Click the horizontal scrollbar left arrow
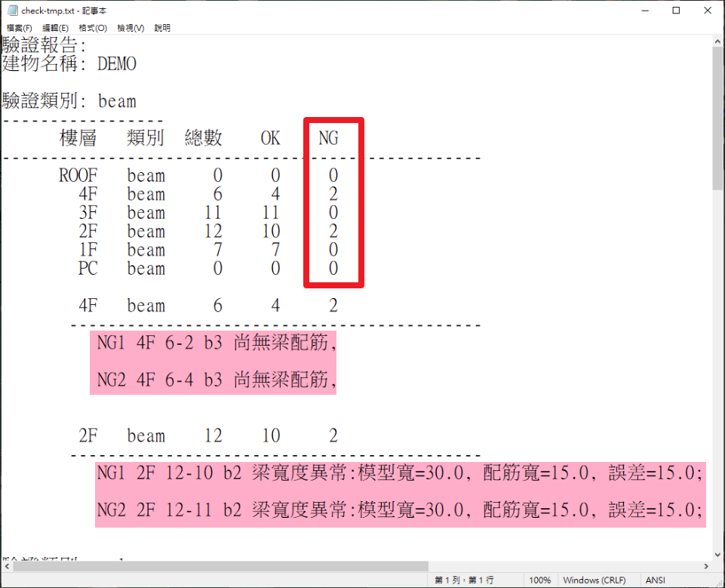The image size is (725, 588). pos(7,566)
